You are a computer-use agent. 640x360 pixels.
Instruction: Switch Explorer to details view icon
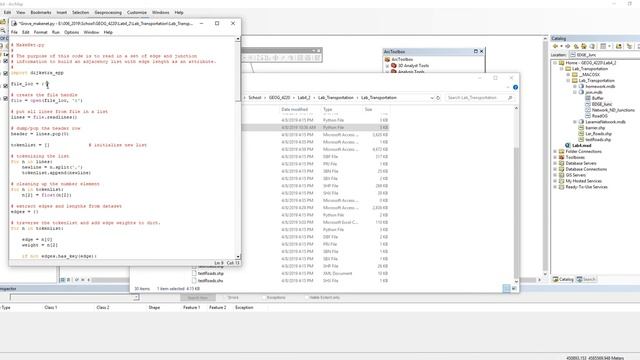507,289
